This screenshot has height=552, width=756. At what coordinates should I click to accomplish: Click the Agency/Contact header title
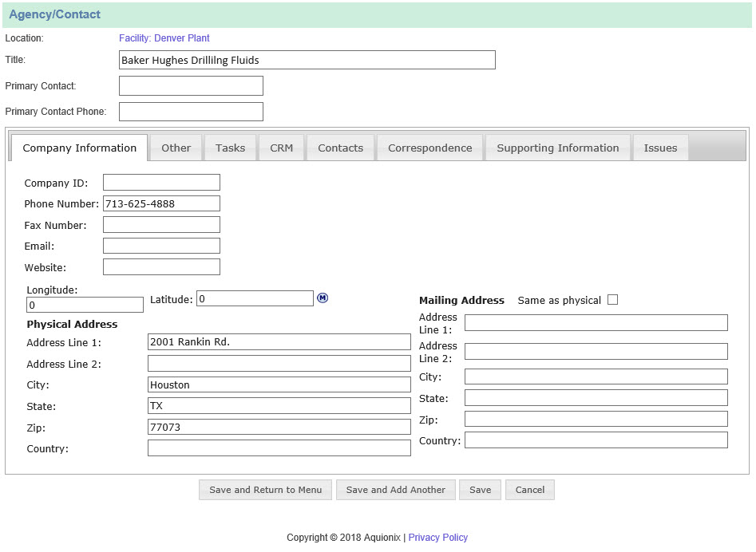click(54, 14)
